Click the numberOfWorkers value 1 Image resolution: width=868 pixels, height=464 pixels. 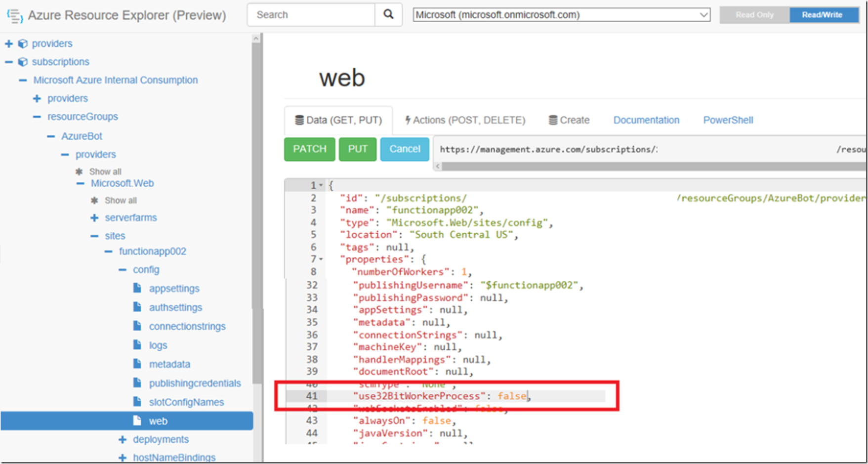tap(464, 272)
